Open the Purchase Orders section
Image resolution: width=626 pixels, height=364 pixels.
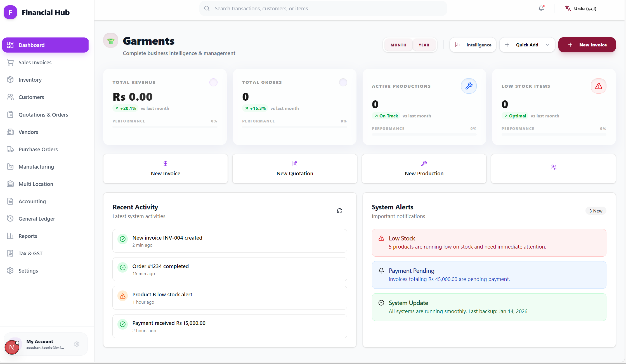(x=38, y=149)
